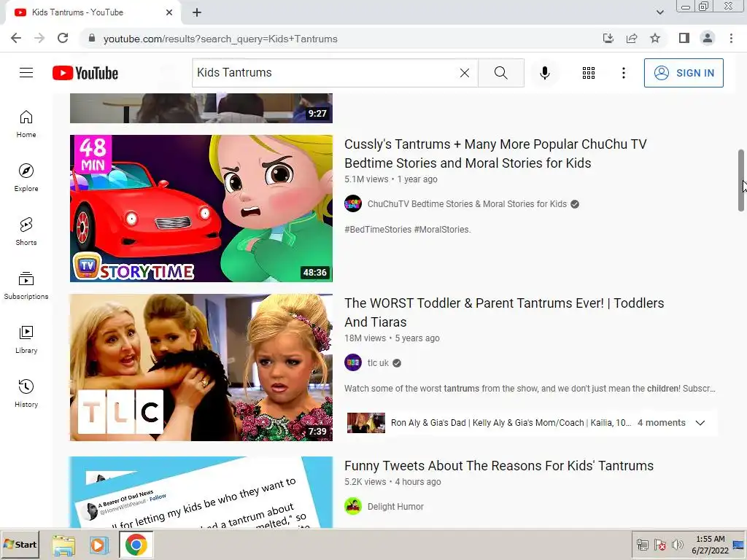
Task: Open the Toddlers And Tiaras thumbnail
Action: (x=201, y=367)
